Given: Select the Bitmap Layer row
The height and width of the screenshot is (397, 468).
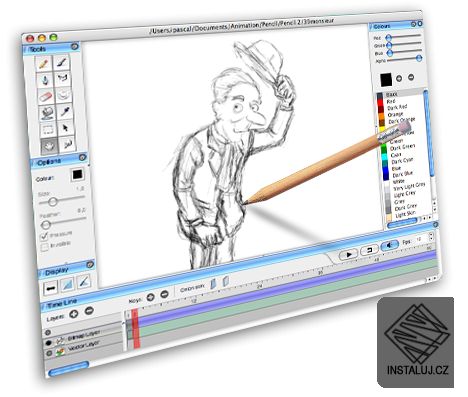Looking at the screenshot, I should tap(83, 337).
